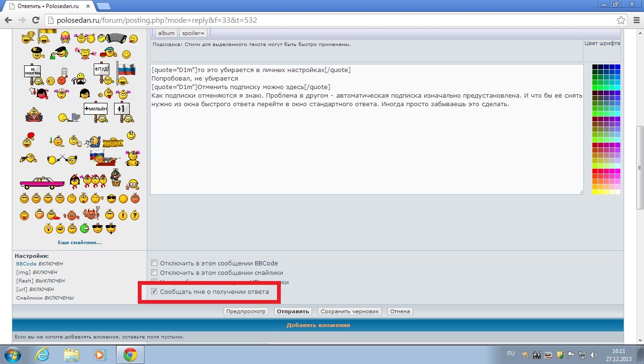Insert the pink car smiley

[42, 182]
